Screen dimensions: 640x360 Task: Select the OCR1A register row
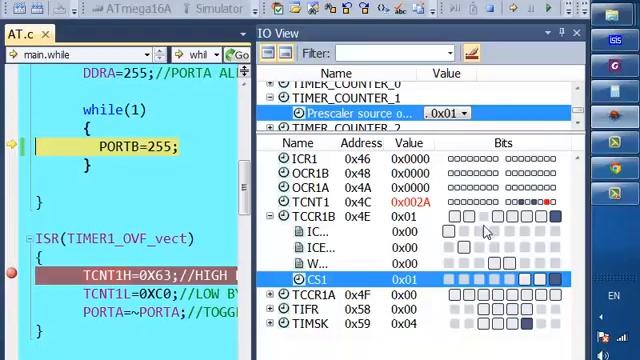[414, 187]
